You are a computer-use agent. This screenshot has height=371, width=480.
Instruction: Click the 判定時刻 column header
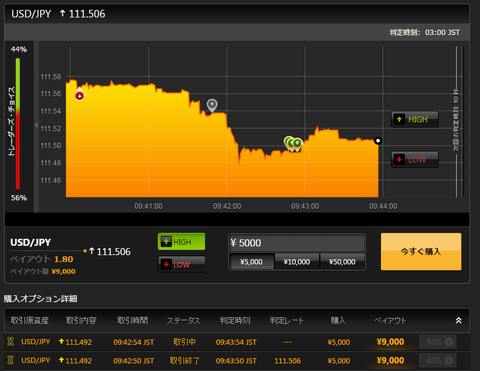tap(235, 320)
